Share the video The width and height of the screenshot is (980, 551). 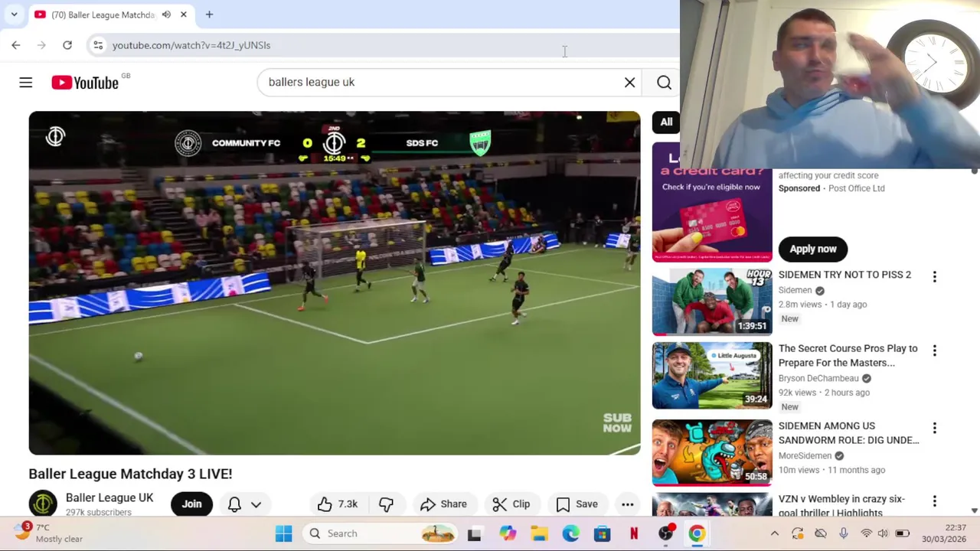[444, 504]
